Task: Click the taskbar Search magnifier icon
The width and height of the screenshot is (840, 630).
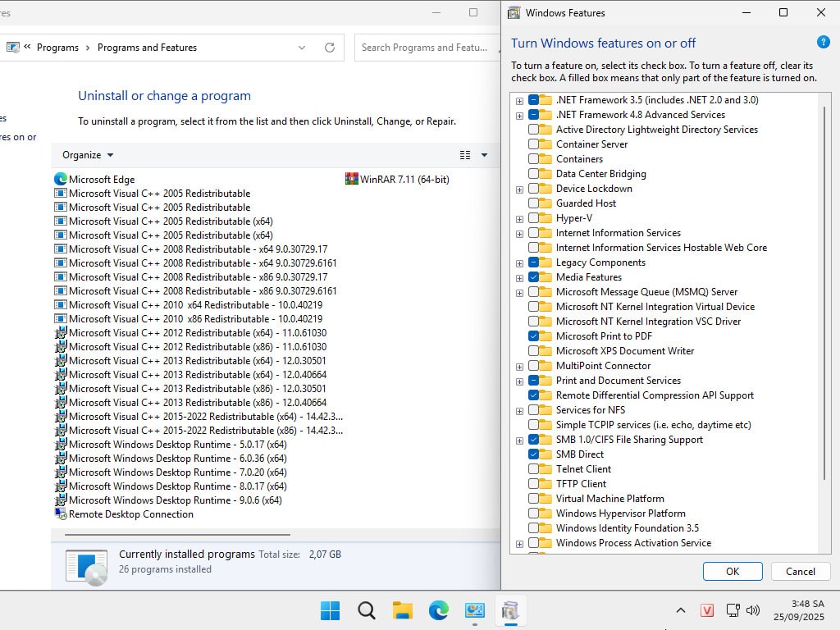Action: 367,610
